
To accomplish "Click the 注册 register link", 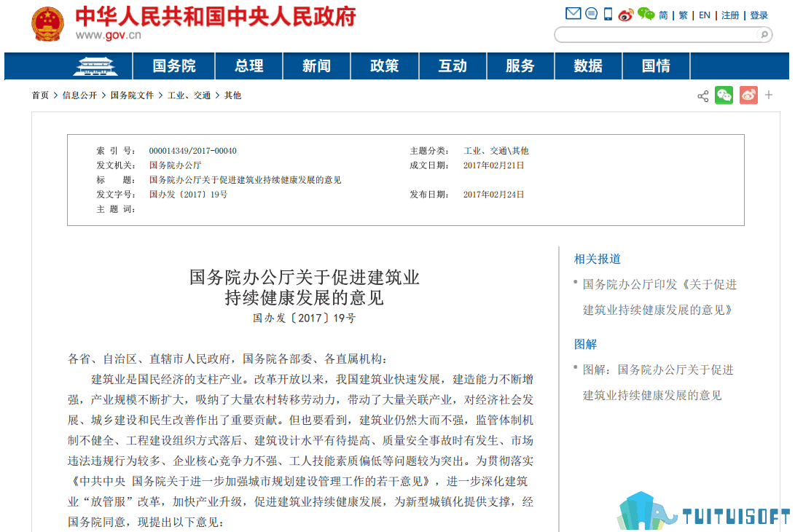I will 730,15.
